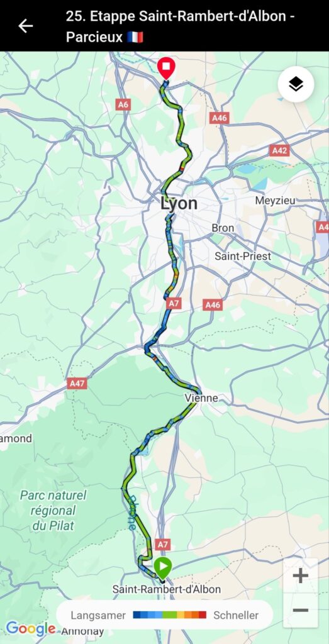
Task: Tap the green start marker
Action: point(163,568)
